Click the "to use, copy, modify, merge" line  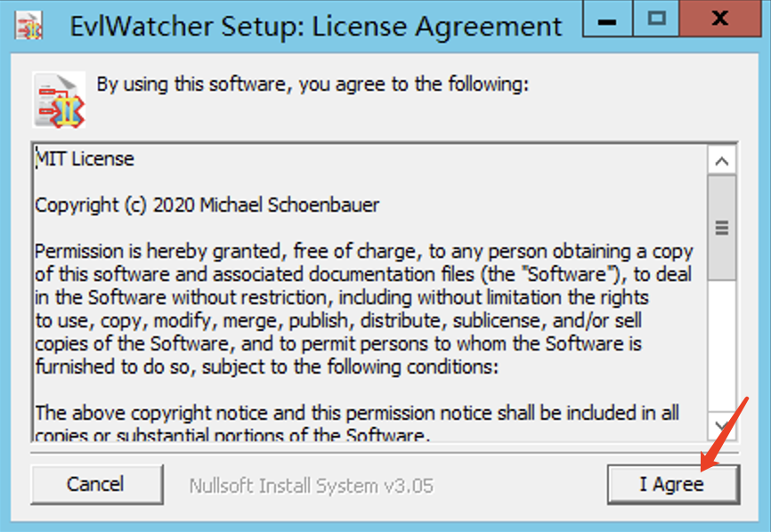[338, 319]
